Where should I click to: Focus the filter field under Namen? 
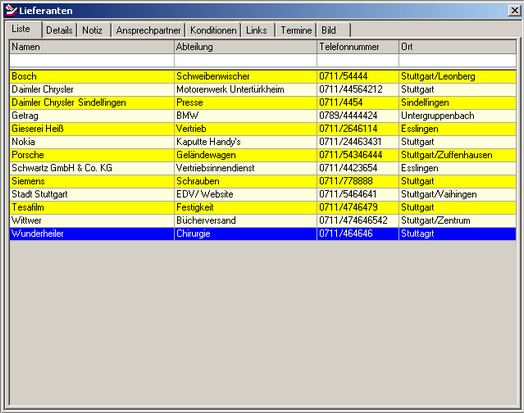click(92, 60)
